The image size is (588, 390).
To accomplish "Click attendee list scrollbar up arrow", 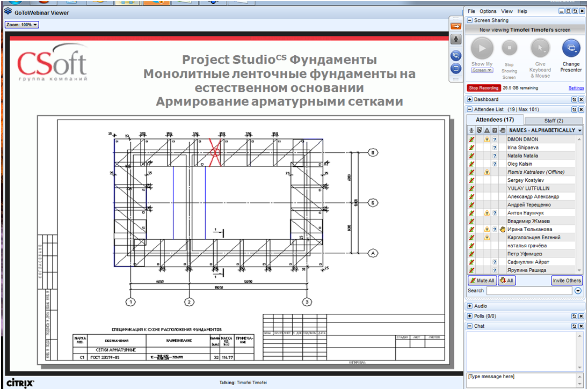I will tap(579, 139).
